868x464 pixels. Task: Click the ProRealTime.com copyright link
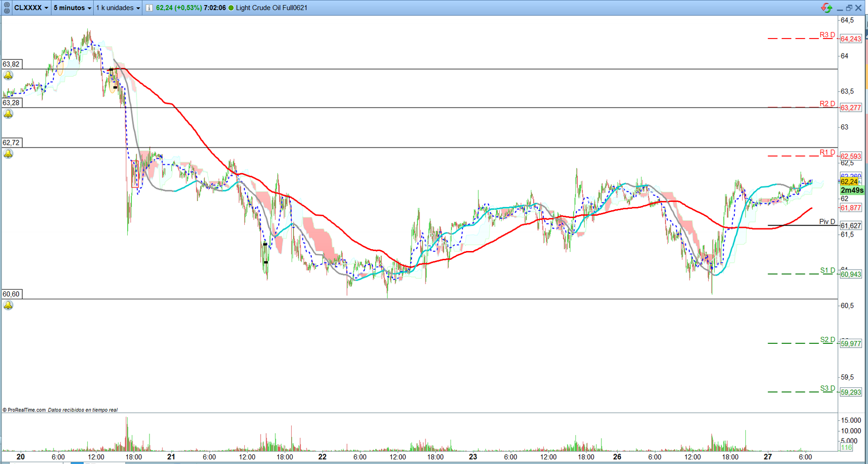[26, 410]
